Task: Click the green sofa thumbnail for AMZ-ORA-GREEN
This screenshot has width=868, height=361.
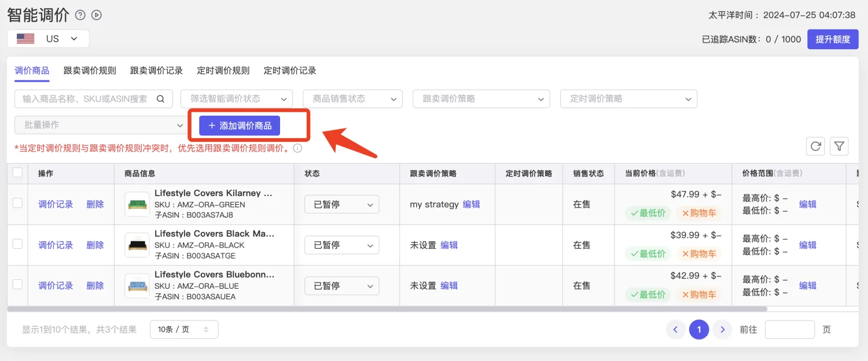Action: coord(137,204)
